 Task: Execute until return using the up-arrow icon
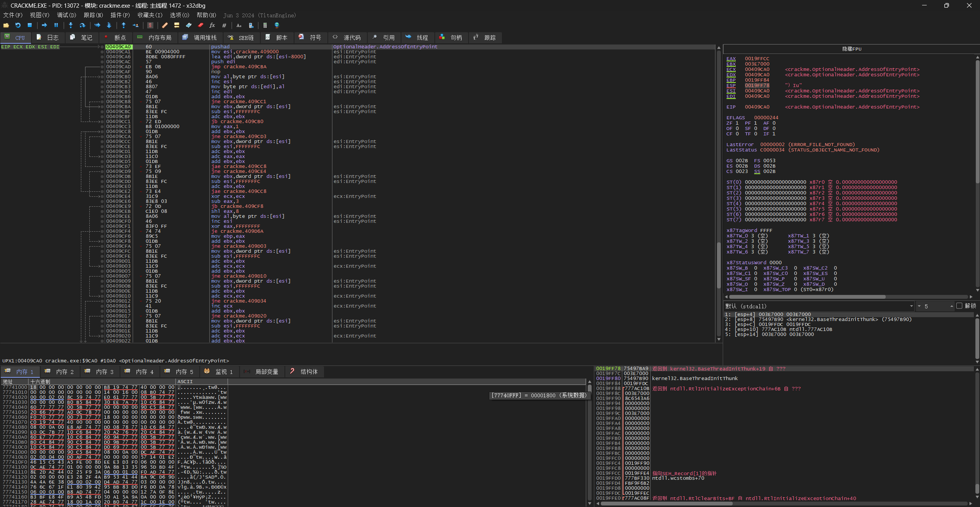coord(123,25)
